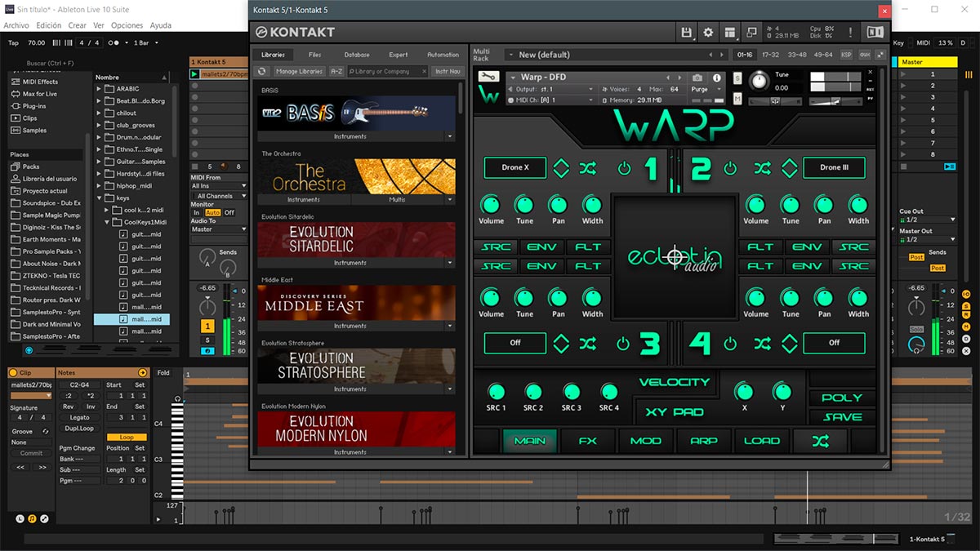Click the Warp snapshot camera icon
Screen dimensions: 980x551
[x=697, y=78]
